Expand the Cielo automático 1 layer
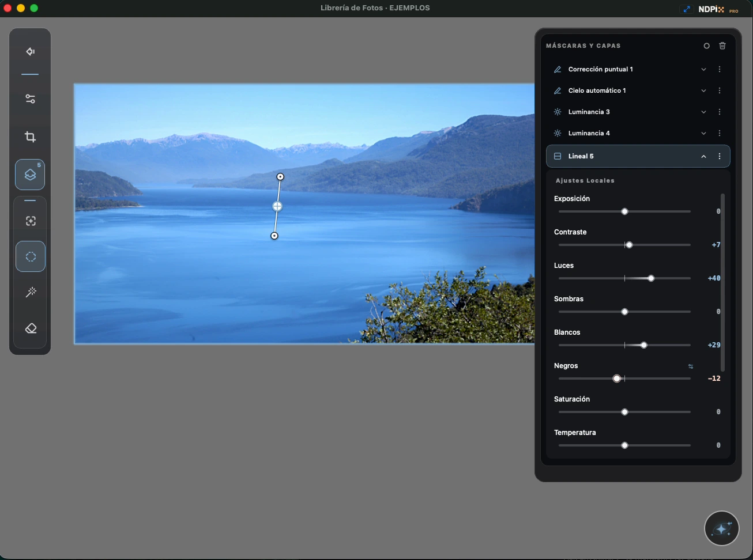This screenshot has height=560, width=753. pyautogui.click(x=703, y=90)
